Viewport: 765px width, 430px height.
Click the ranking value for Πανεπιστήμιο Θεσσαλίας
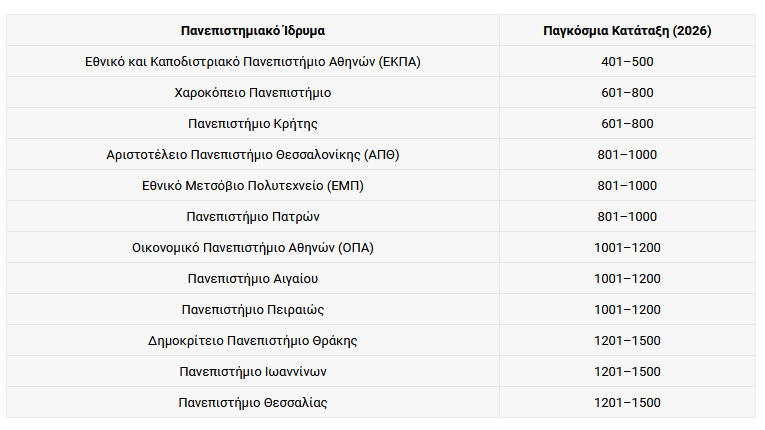(x=627, y=402)
